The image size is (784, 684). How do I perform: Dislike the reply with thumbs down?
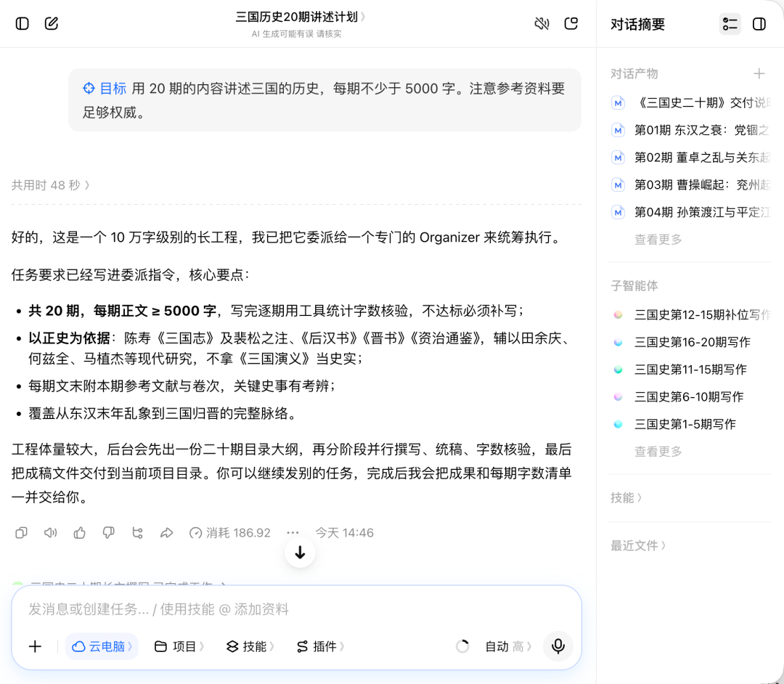pyautogui.click(x=108, y=532)
